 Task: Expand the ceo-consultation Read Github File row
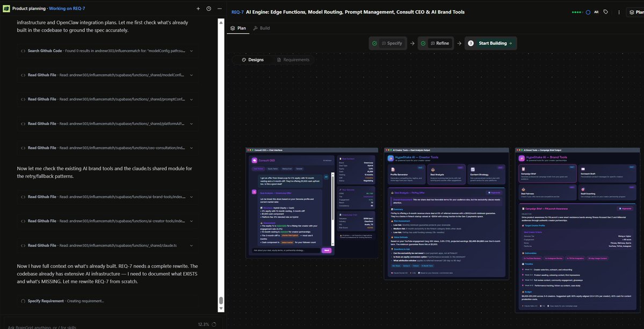[191, 148]
